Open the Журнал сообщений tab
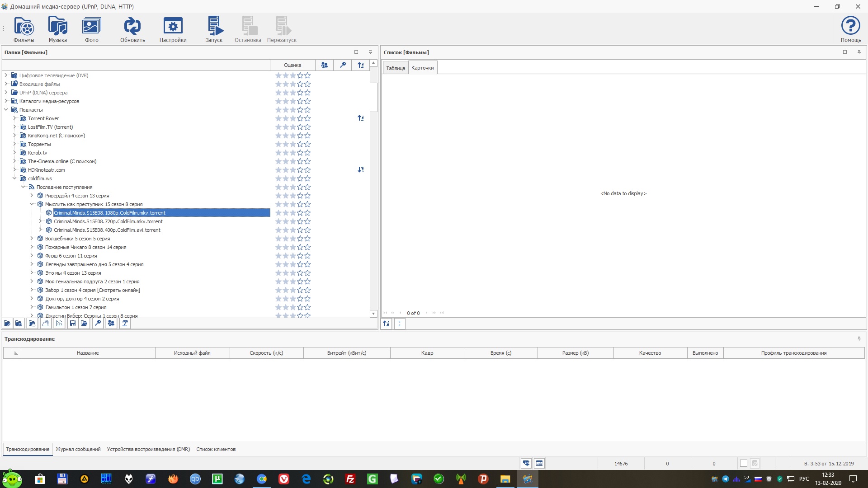Viewport: 868px width, 488px height. click(78, 449)
